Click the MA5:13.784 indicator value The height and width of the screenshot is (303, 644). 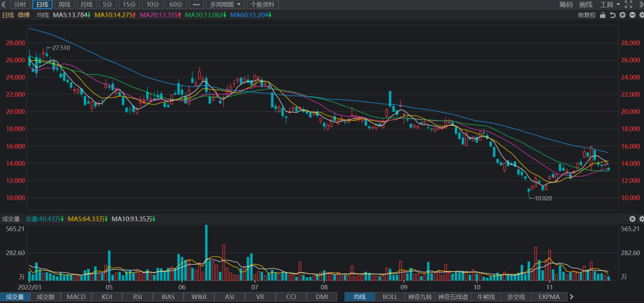pos(72,15)
